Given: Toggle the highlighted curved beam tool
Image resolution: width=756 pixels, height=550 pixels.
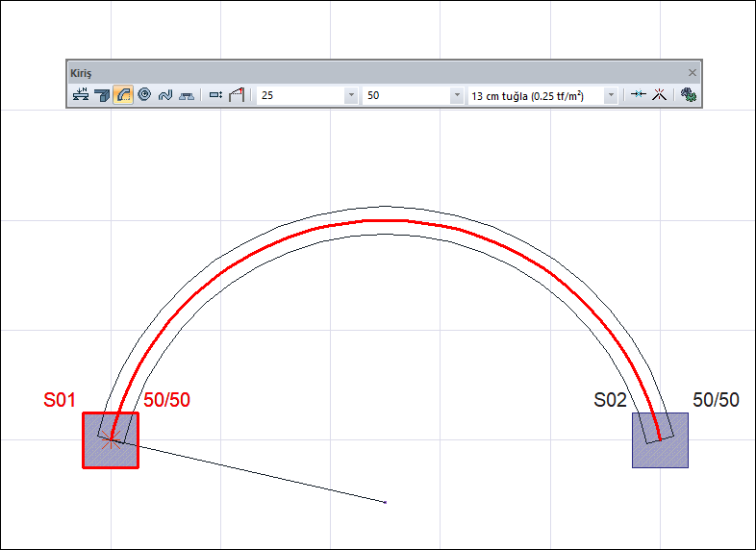Looking at the screenshot, I should (123, 95).
